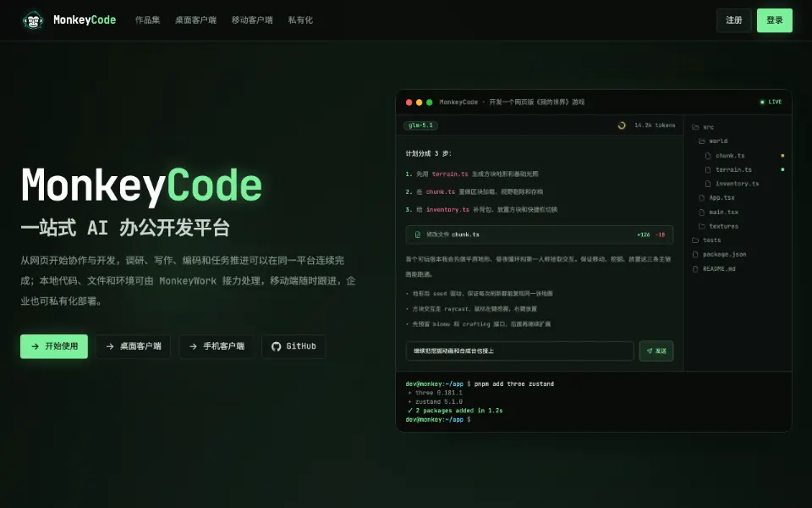Click inventory.ts reference in plan step 3

[x=447, y=210]
